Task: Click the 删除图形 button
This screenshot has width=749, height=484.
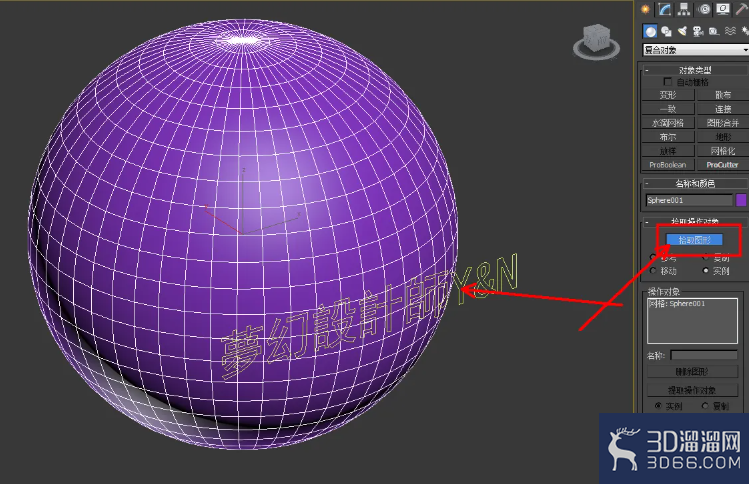Action: pyautogui.click(x=692, y=371)
